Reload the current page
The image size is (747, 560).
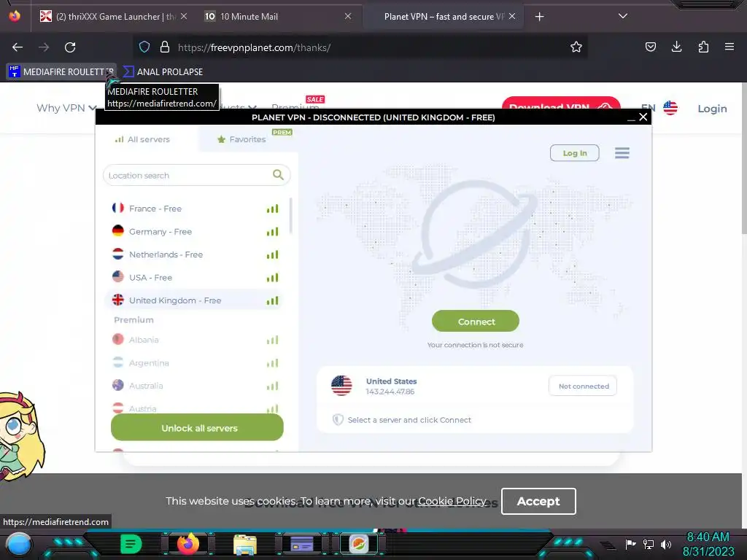(70, 47)
